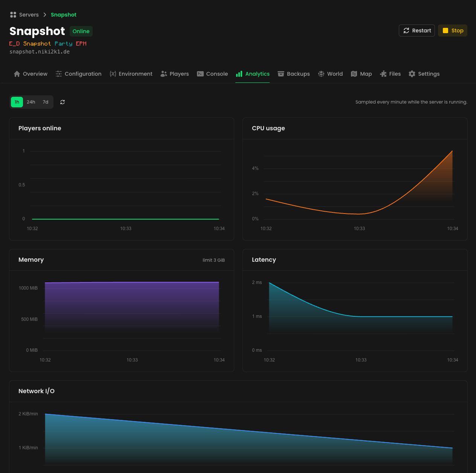Click the yellow square icon on Stop

tap(445, 31)
